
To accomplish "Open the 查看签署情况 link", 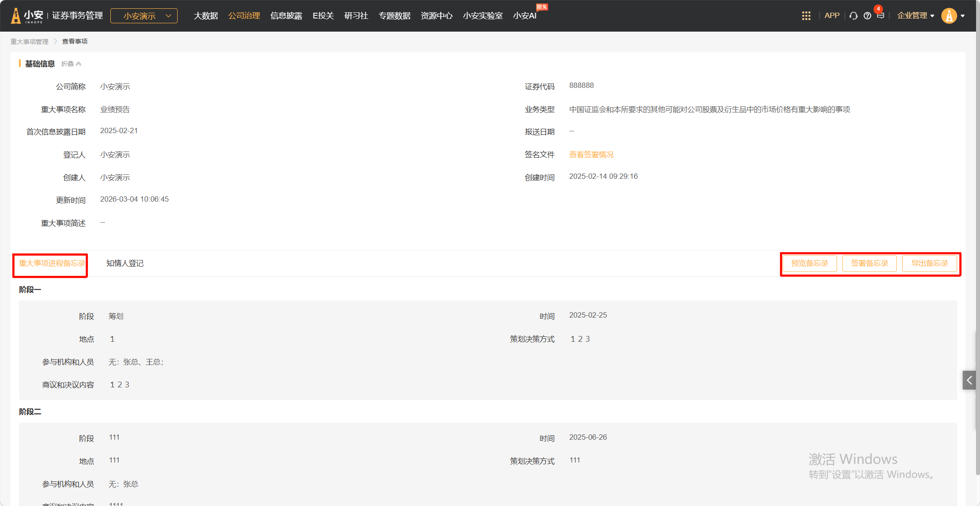I will 591,155.
